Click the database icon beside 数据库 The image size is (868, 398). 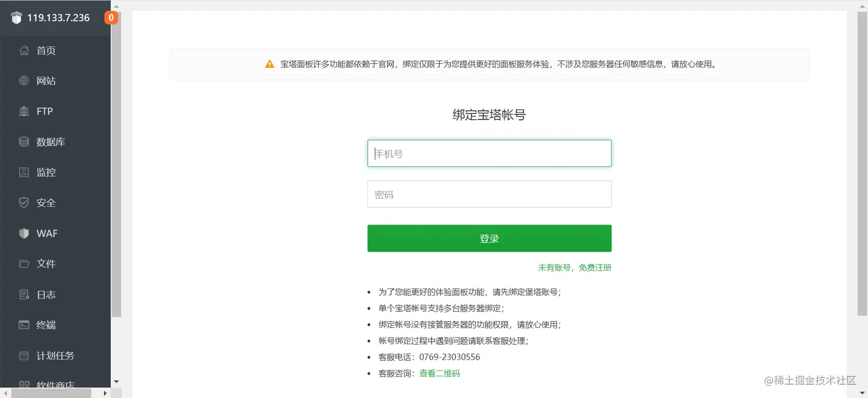pos(24,142)
